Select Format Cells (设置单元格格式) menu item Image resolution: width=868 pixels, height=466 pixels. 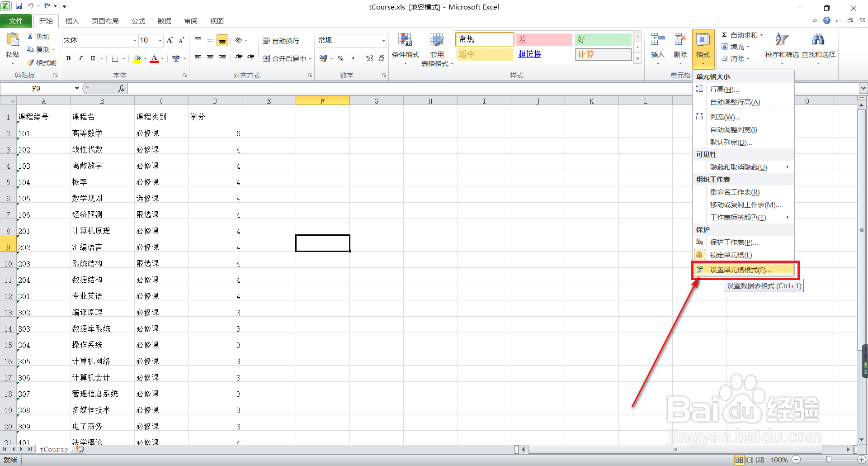click(744, 270)
